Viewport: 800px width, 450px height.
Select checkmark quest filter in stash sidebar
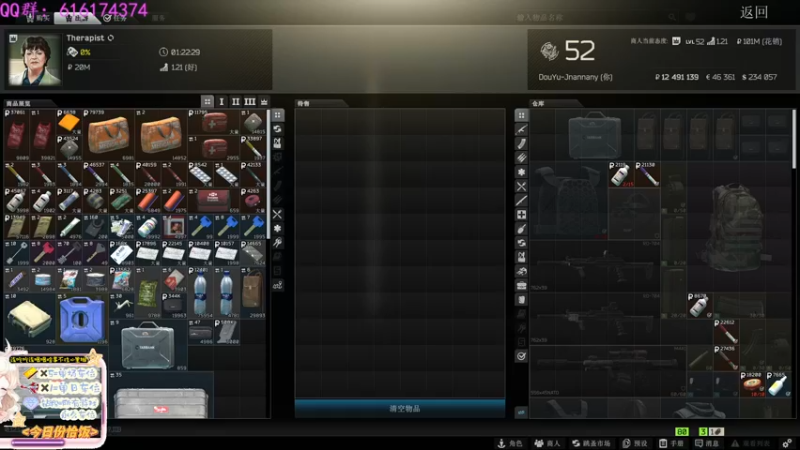(521, 356)
